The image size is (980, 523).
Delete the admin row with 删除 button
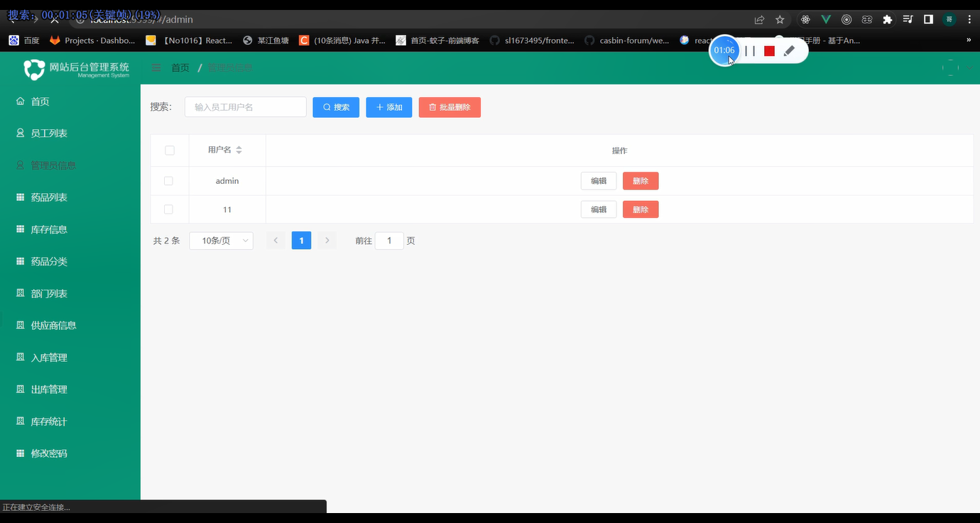point(640,181)
